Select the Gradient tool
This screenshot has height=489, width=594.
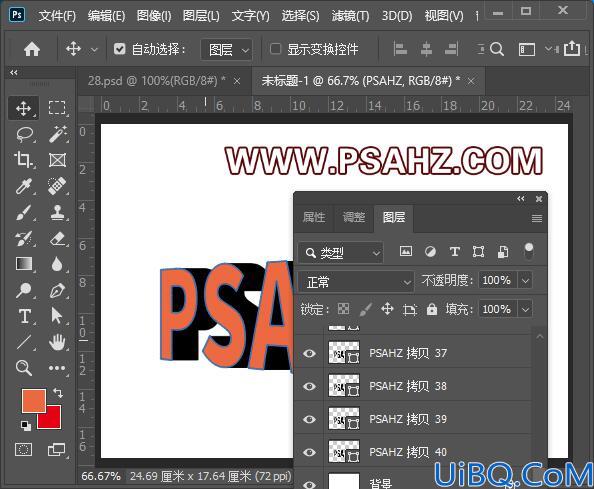click(24, 264)
